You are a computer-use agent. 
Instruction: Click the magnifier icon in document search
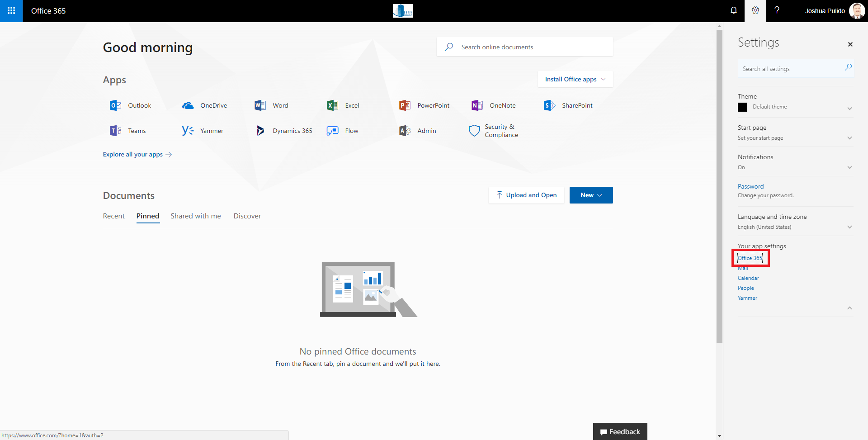point(448,47)
